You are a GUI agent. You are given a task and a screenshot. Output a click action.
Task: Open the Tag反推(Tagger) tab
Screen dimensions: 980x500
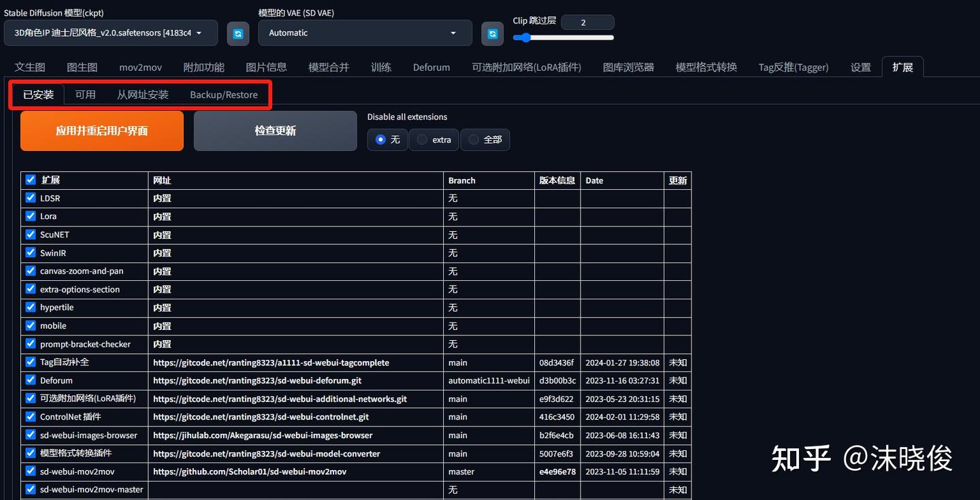tap(793, 67)
